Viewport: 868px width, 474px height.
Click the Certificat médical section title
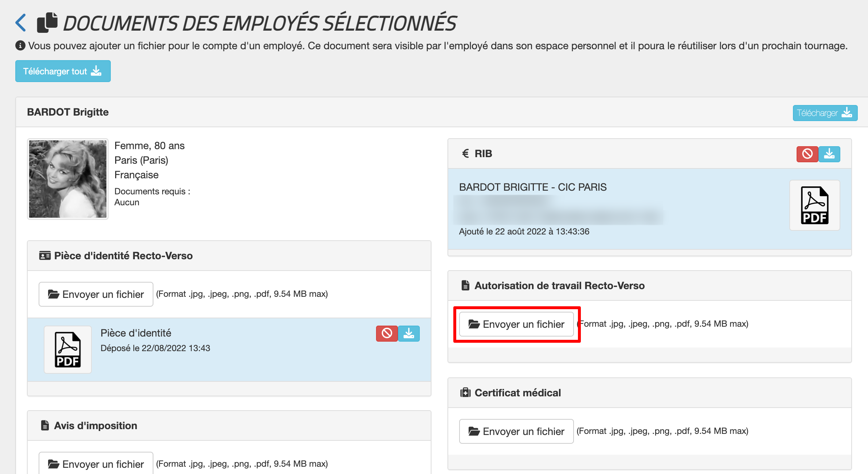click(517, 393)
